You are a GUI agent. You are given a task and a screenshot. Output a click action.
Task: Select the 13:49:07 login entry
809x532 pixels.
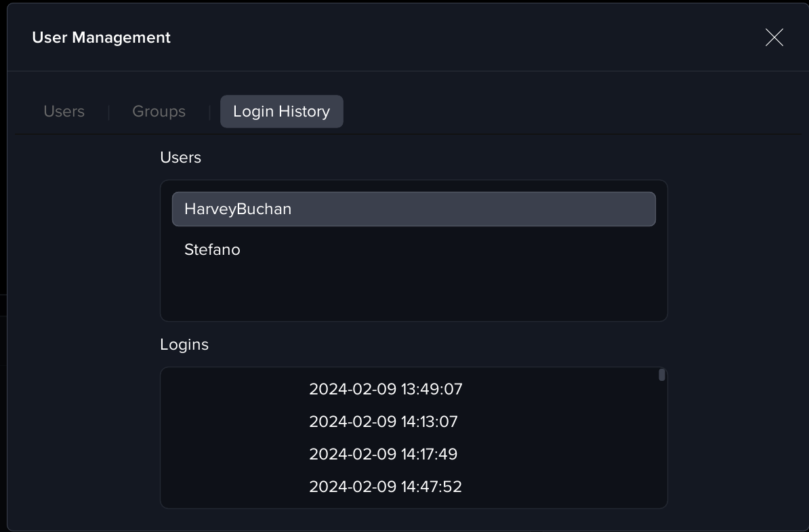tap(386, 389)
